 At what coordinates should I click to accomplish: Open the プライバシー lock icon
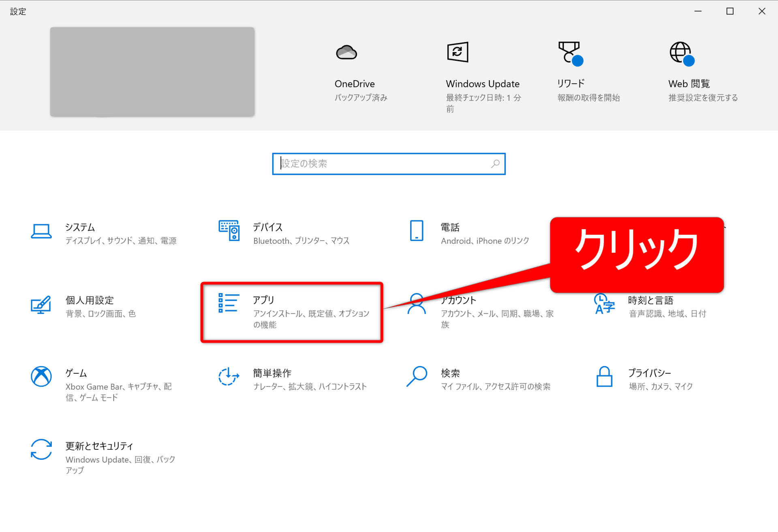point(604,377)
